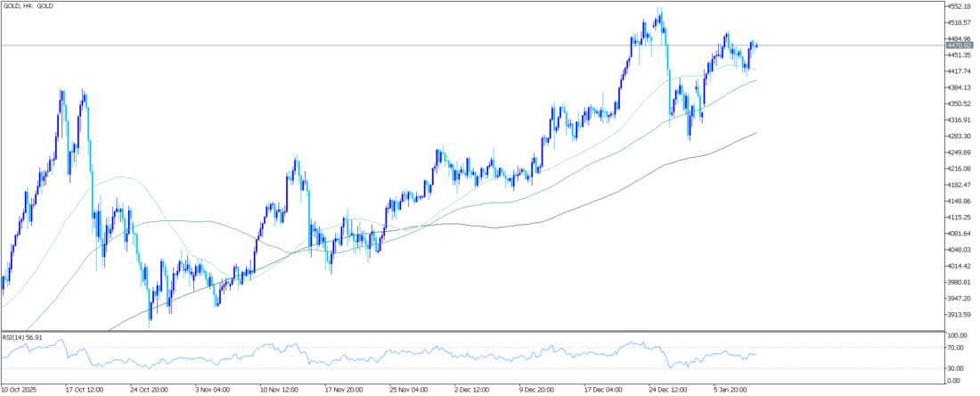Click the 3913.59 price scale label
This screenshot has height=396, width=980.
click(x=960, y=315)
